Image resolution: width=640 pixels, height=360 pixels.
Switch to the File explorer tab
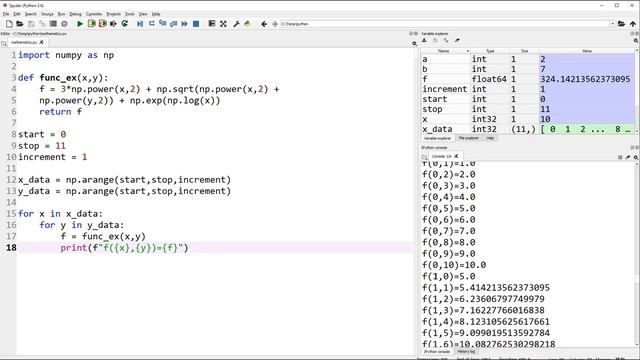tap(469, 138)
